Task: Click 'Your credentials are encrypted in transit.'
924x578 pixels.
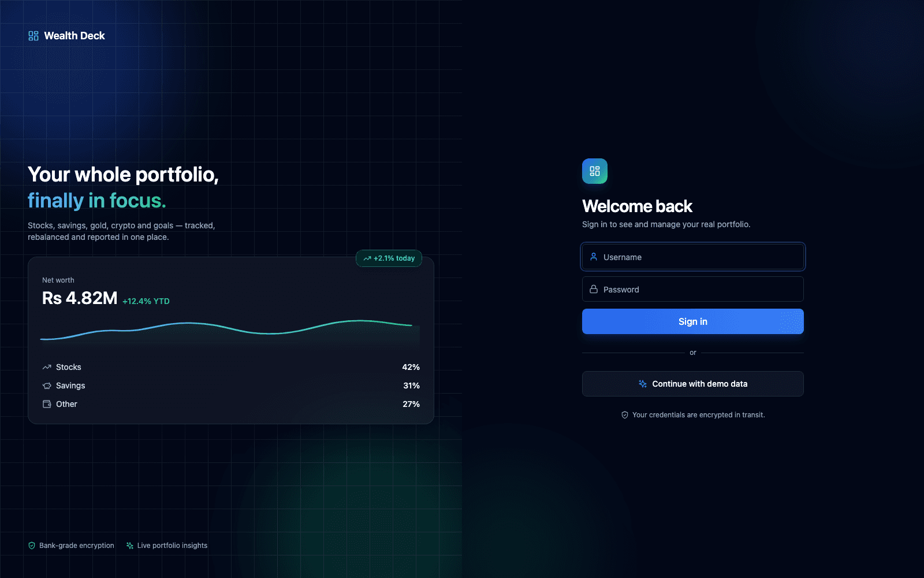Action: point(699,415)
